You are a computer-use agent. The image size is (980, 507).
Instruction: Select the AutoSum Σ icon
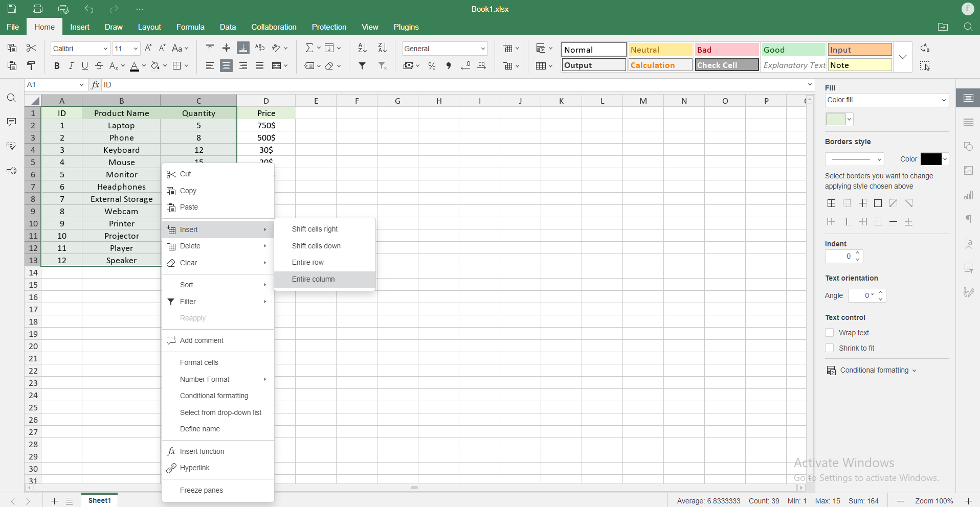pos(309,48)
